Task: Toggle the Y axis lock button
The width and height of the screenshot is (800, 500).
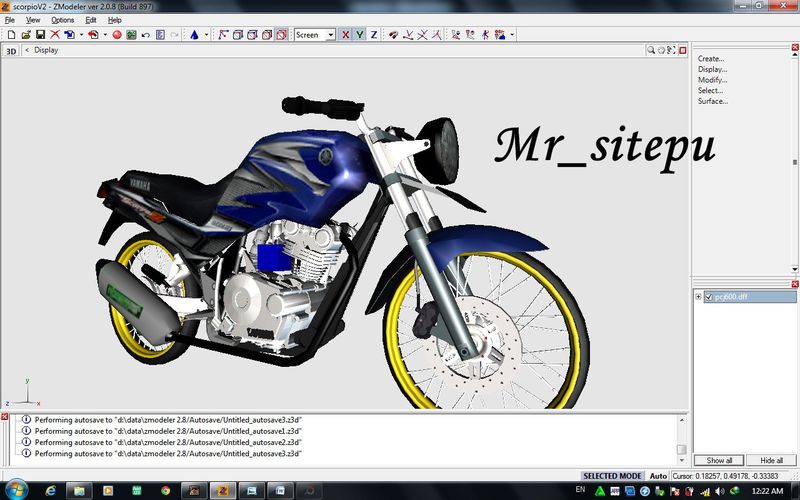Action: tap(360, 35)
